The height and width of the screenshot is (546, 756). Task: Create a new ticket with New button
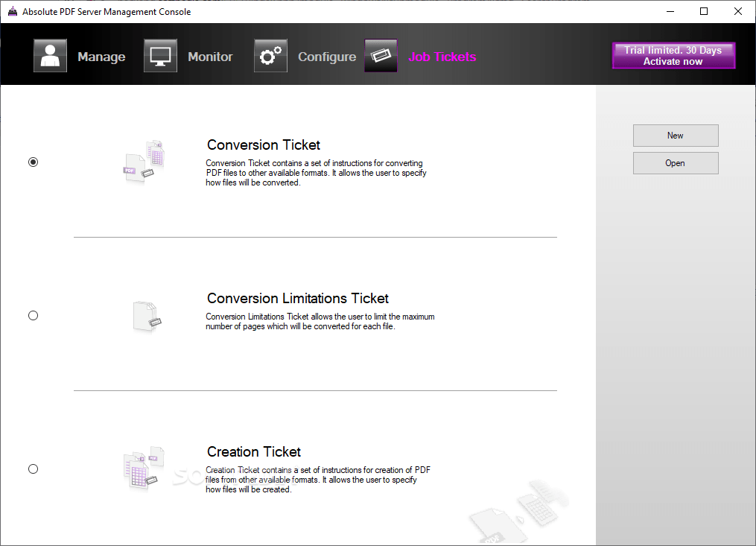[676, 136]
